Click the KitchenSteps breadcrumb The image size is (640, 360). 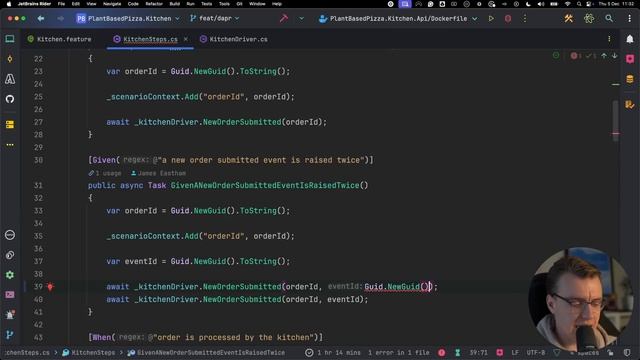point(89,352)
